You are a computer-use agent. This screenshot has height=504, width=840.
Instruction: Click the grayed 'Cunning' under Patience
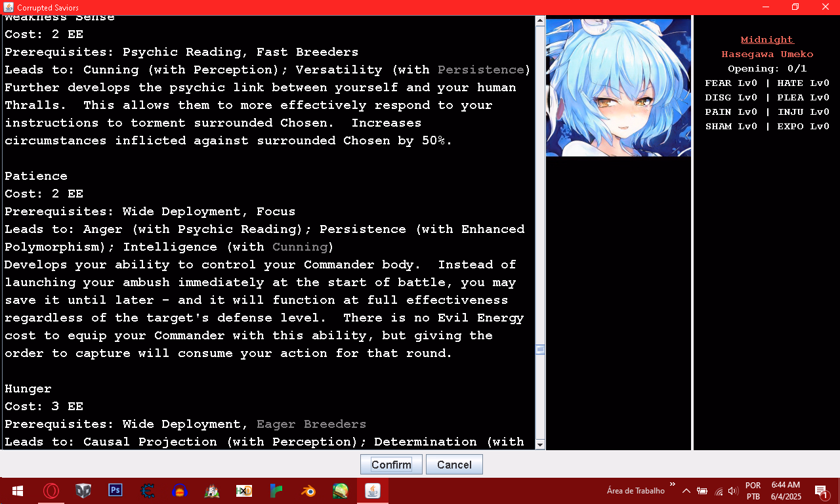tap(300, 247)
